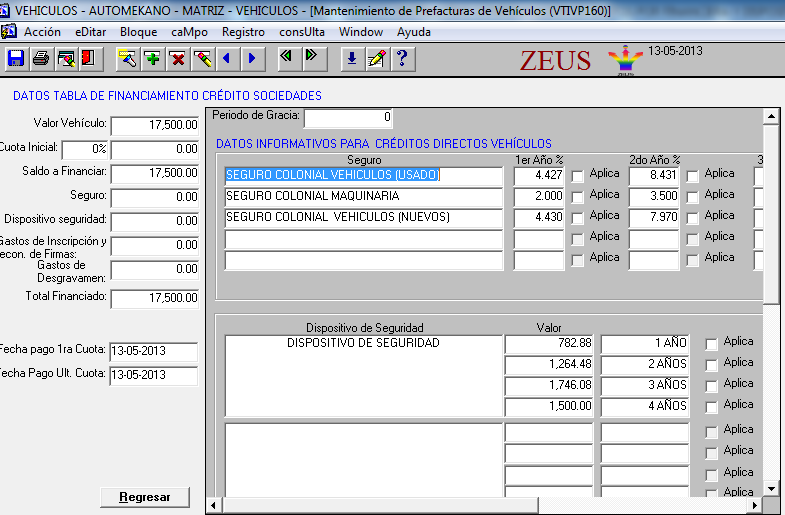Check Aplica for the 4 AÑOS security device

coord(711,407)
